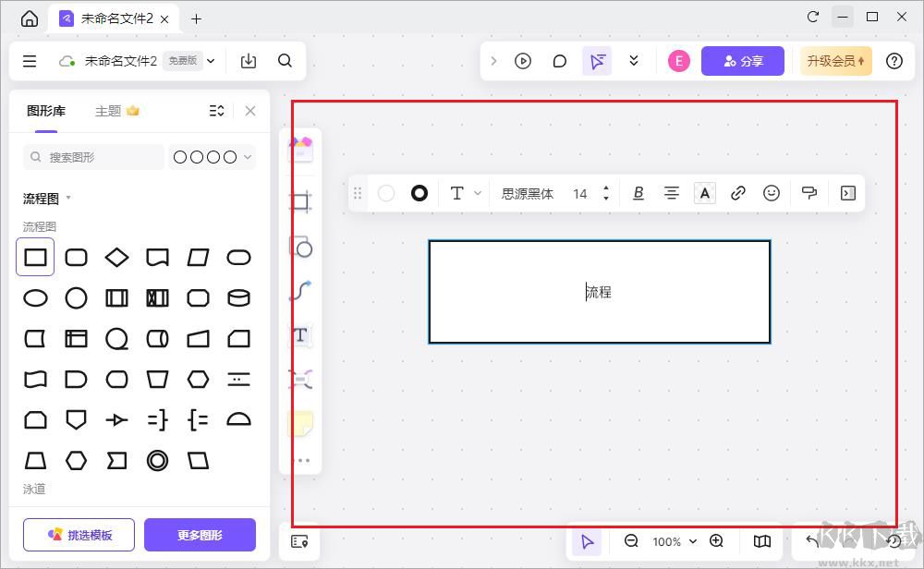Open the emoji picker in the toolbar
This screenshot has height=569, width=924.
click(772, 193)
